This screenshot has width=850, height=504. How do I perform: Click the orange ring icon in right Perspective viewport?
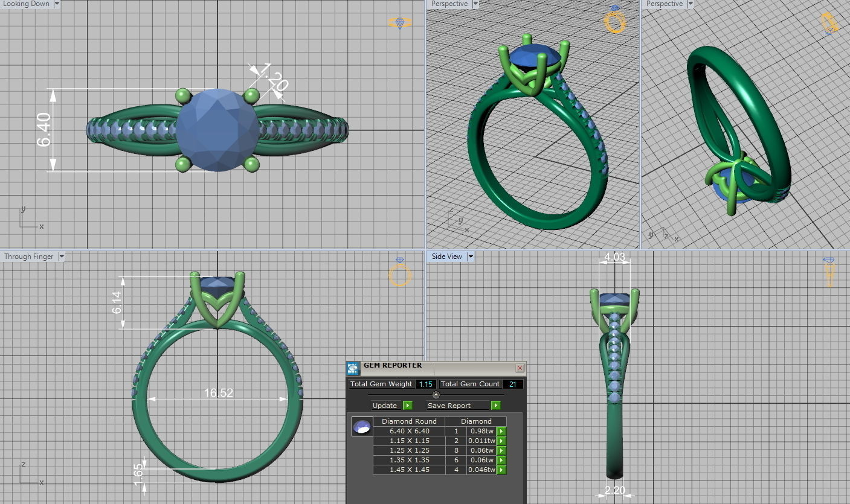(829, 23)
